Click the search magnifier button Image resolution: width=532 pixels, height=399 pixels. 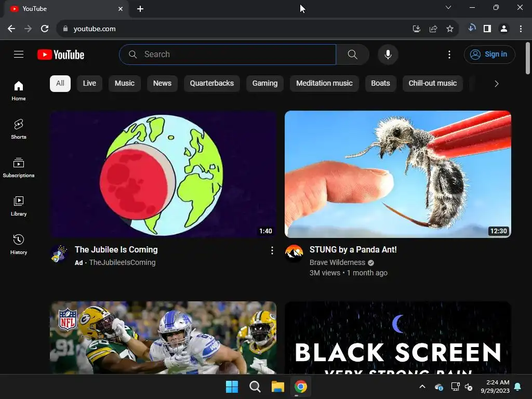tap(353, 54)
